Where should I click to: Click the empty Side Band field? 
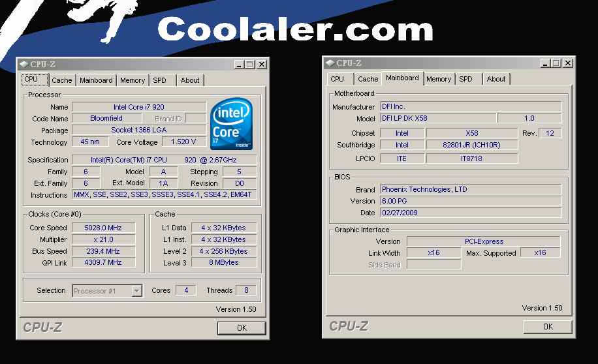[x=433, y=264]
